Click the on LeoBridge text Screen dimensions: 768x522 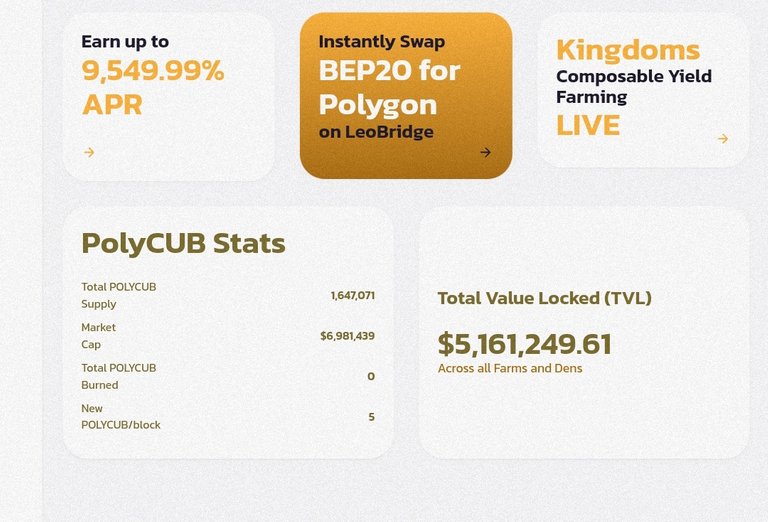point(376,132)
